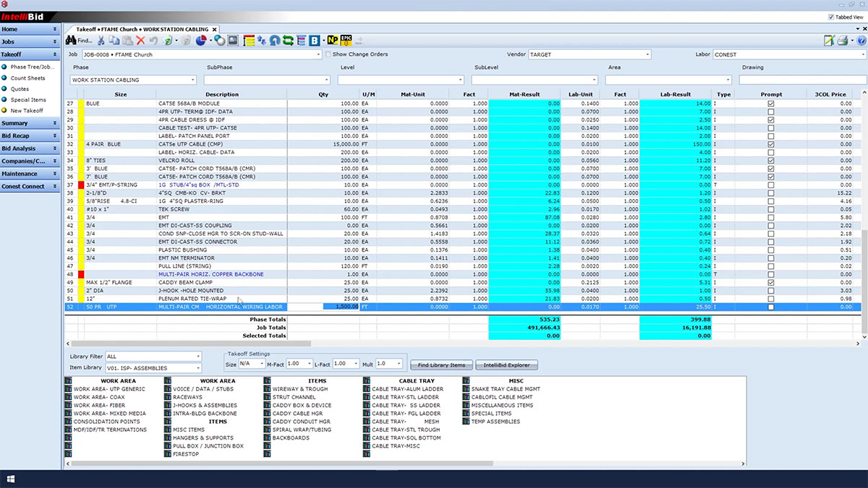Screen dimensions: 868x488
Task: Open help with the blue question mark
Action: [x=861, y=41]
